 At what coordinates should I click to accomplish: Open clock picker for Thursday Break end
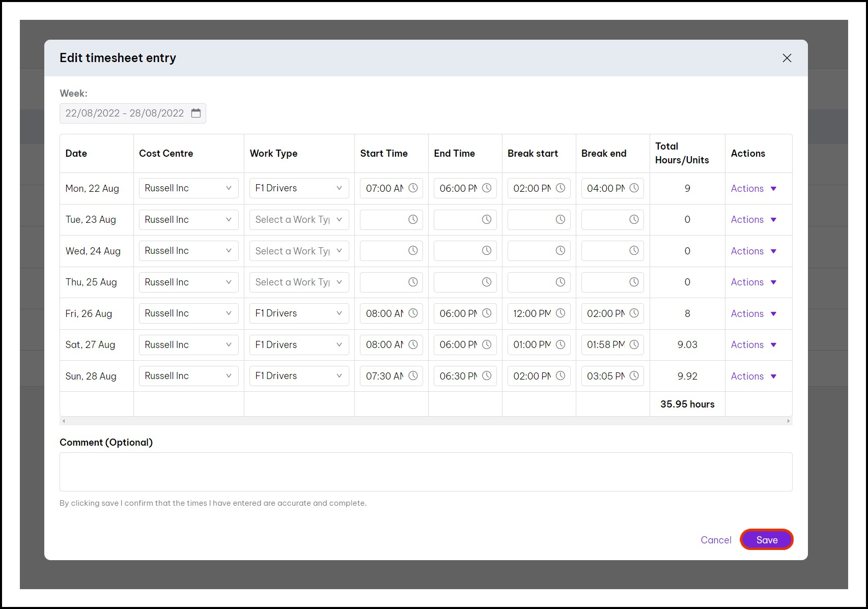tap(634, 282)
